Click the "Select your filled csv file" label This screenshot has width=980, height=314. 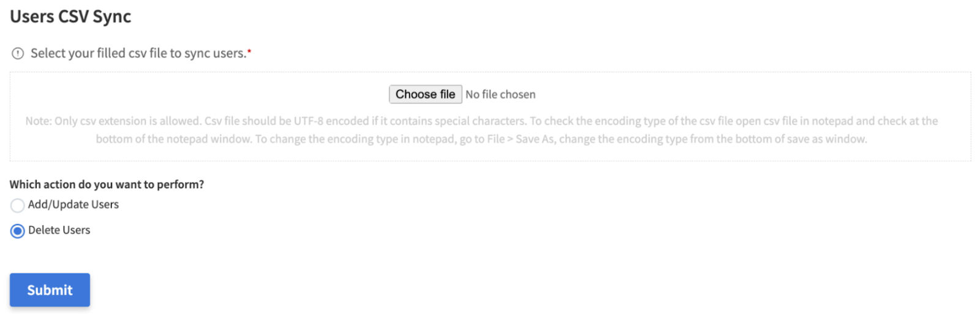(x=138, y=53)
